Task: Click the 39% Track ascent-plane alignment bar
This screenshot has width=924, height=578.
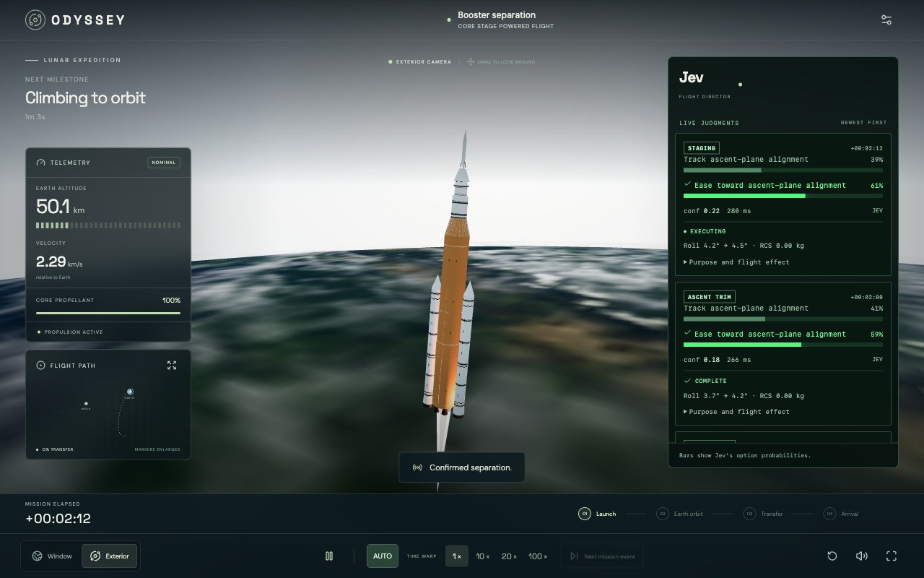Action: pyautogui.click(x=783, y=170)
